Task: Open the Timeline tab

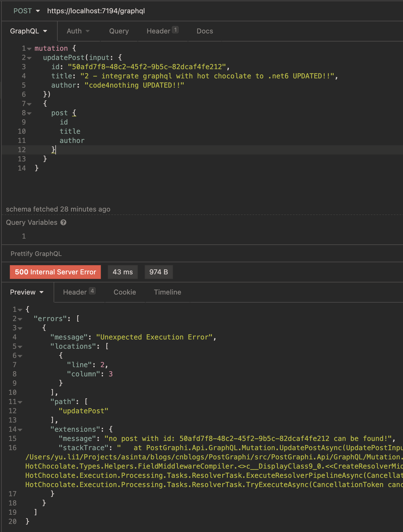Action: [167, 292]
